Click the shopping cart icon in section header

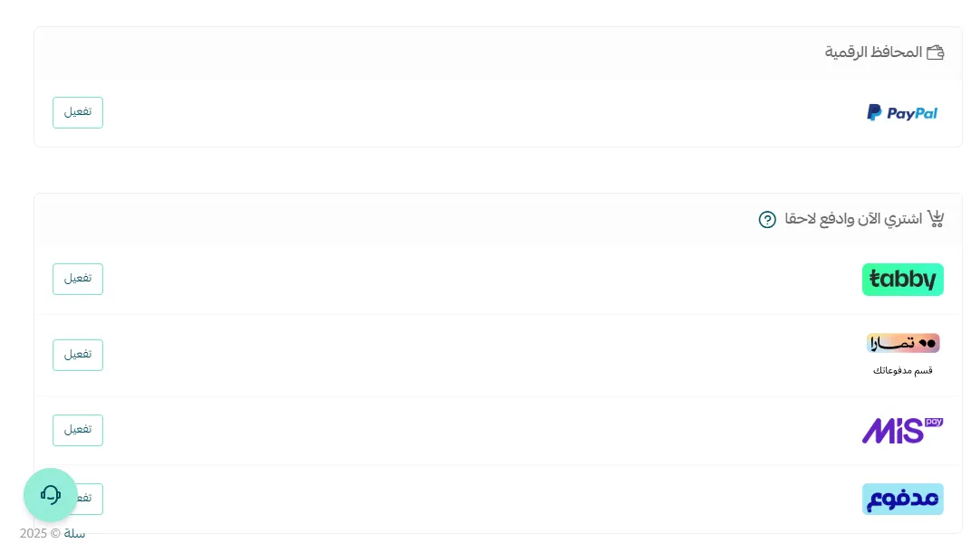[x=936, y=219]
